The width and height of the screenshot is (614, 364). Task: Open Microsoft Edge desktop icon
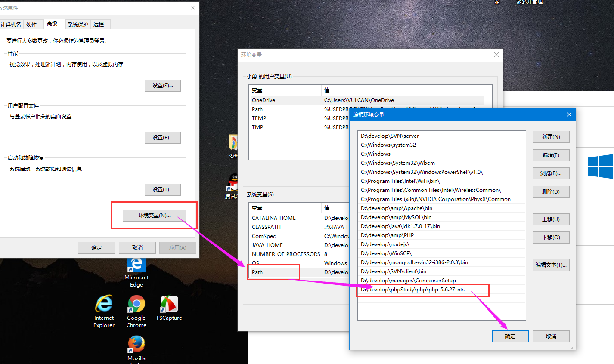pyautogui.click(x=136, y=266)
